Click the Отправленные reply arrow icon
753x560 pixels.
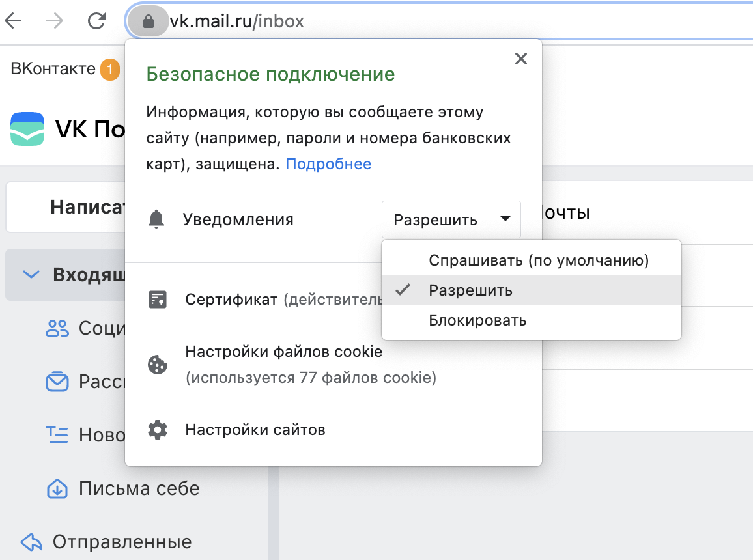pyautogui.click(x=31, y=542)
